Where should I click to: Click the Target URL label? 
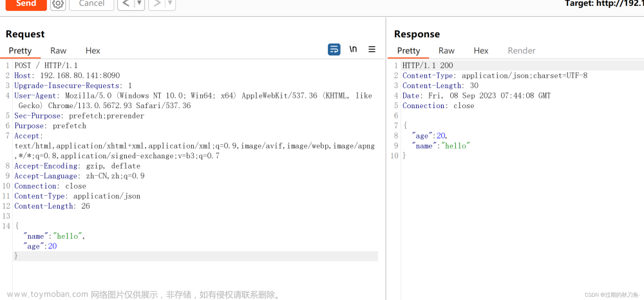click(604, 4)
